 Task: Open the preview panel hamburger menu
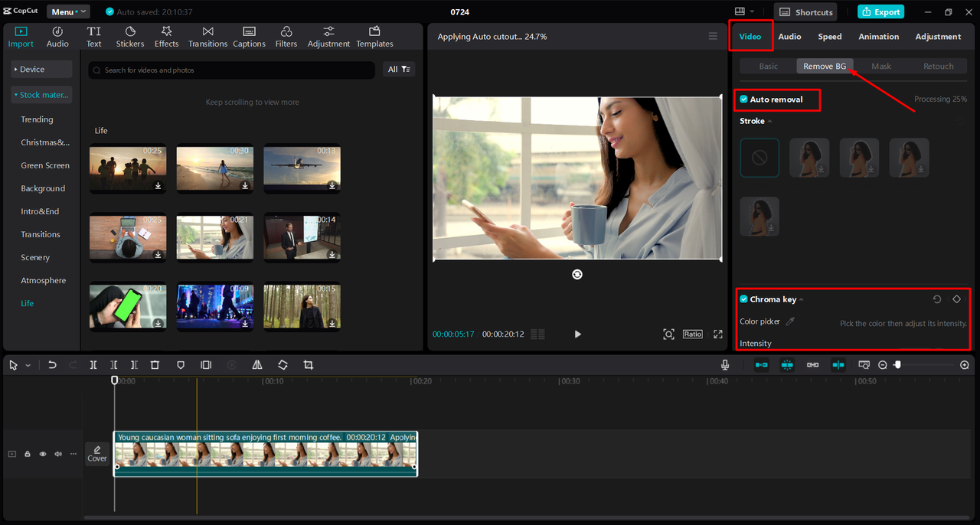(713, 37)
